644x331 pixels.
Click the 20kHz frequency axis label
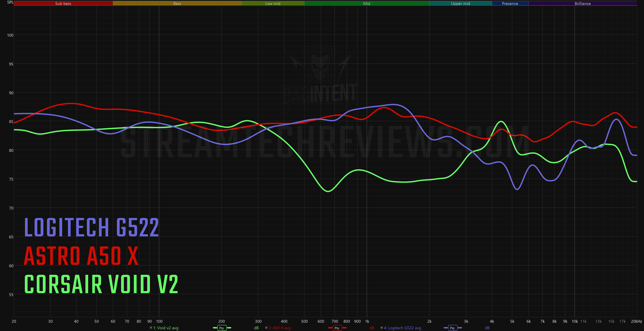636,321
